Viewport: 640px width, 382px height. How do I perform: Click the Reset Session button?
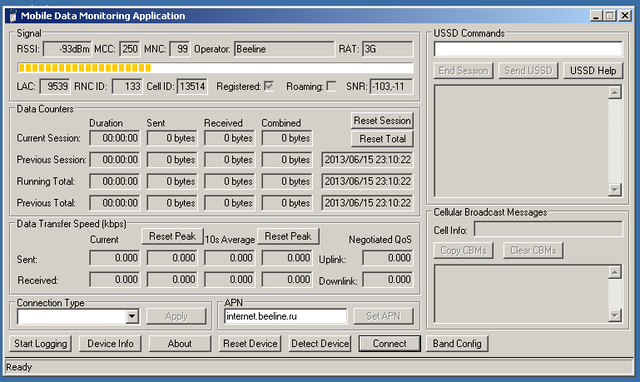382,120
